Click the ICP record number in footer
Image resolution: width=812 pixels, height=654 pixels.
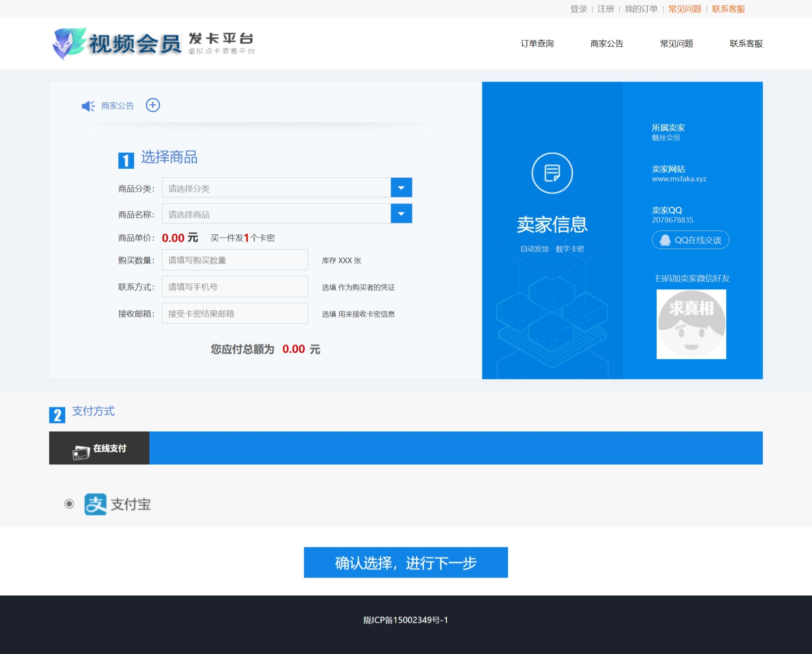[406, 620]
